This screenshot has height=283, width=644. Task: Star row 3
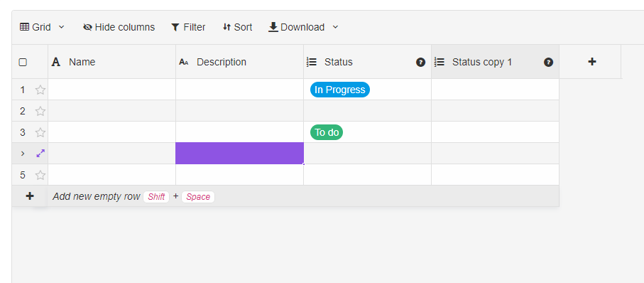pos(40,132)
